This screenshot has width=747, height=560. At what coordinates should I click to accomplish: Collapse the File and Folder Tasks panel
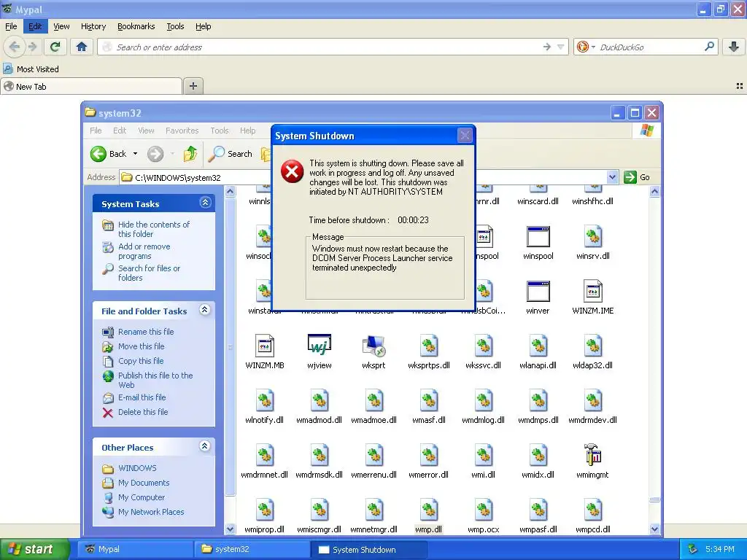205,310
